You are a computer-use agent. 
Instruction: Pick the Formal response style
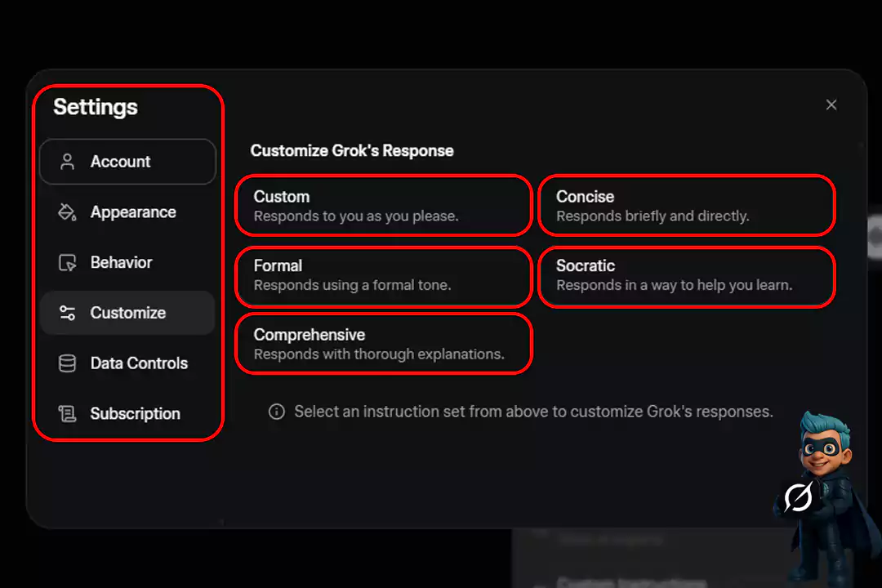coord(383,277)
